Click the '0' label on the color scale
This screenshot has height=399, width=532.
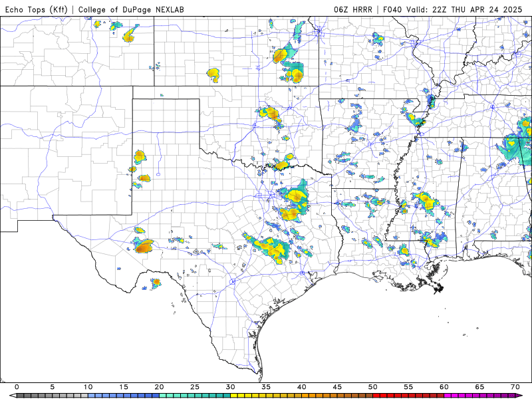click(x=17, y=386)
